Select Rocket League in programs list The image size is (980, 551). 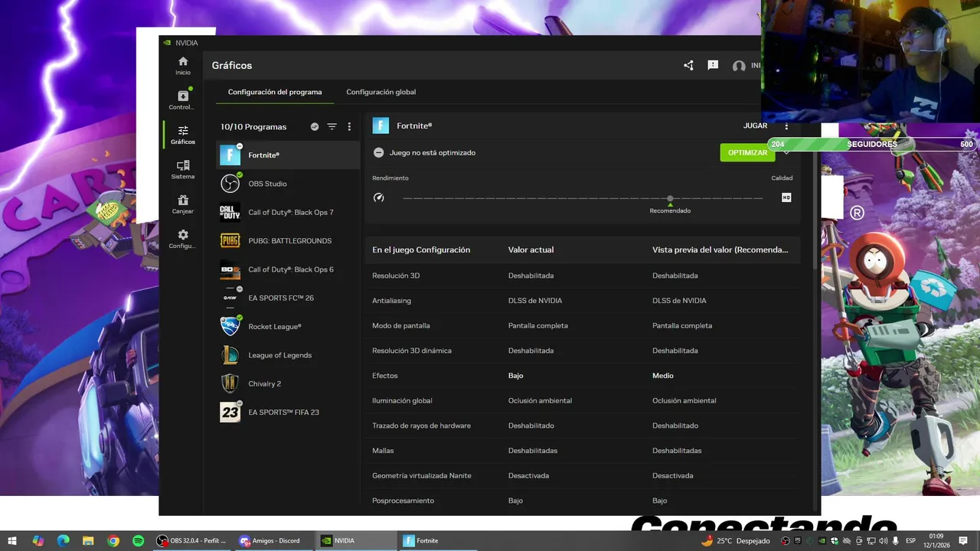[288, 327]
